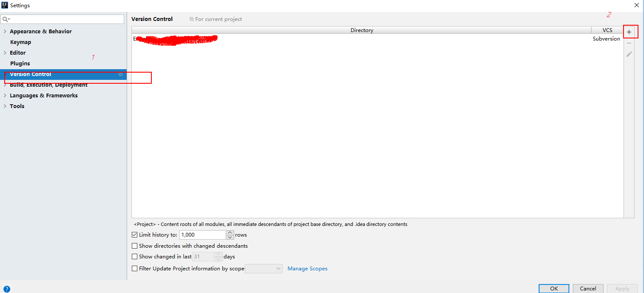Expand the Editor settings group
Viewport: 644px width, 293px height.
(x=5, y=53)
